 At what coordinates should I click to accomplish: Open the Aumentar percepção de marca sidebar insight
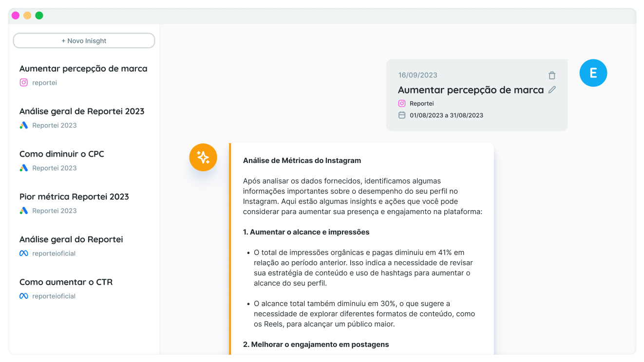point(83,69)
